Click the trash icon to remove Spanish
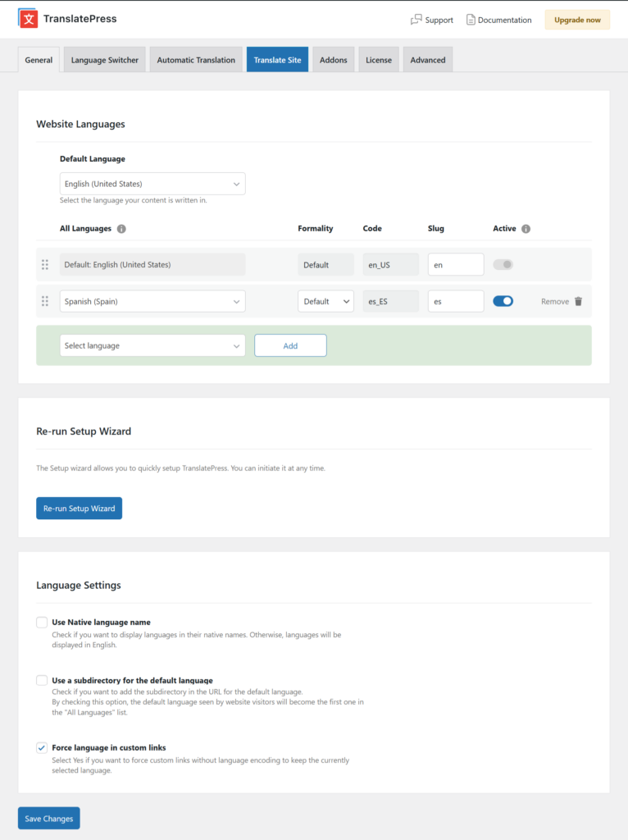This screenshot has width=628, height=840. click(578, 301)
